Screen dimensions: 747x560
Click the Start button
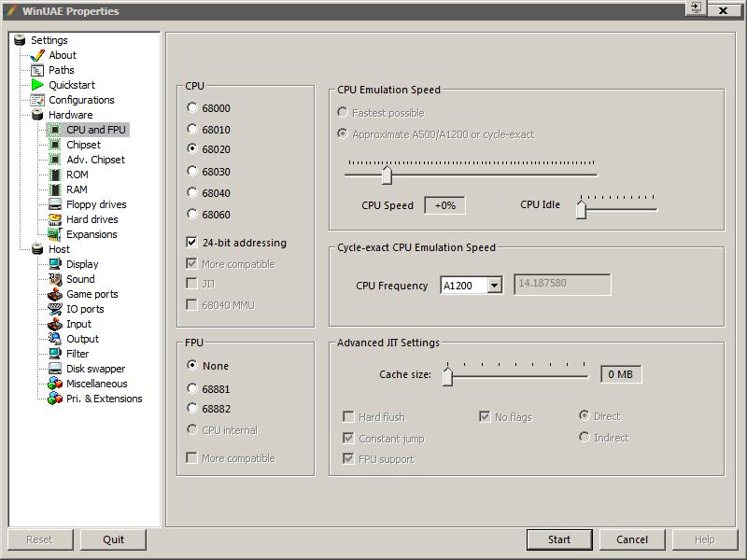tap(559, 539)
